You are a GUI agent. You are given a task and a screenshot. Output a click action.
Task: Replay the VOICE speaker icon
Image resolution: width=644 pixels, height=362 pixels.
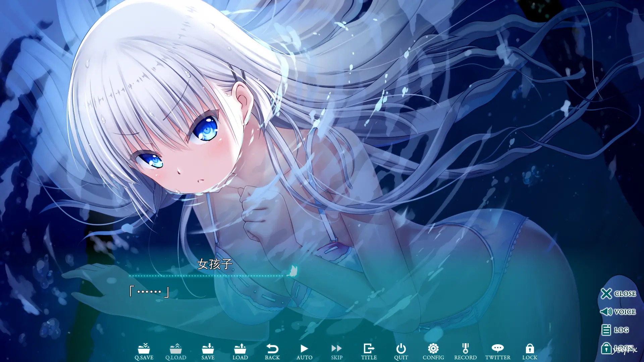pos(618,312)
